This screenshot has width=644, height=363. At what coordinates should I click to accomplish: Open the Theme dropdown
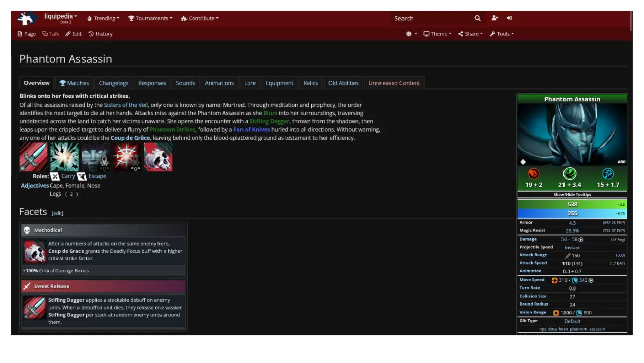click(x=437, y=34)
